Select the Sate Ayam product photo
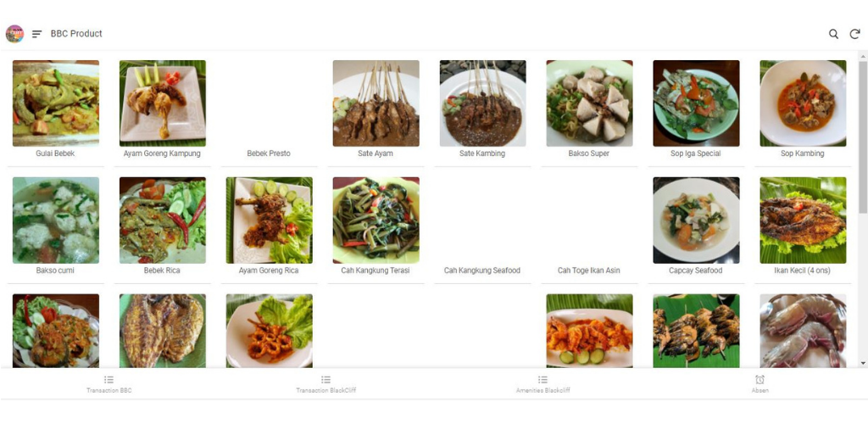The width and height of the screenshot is (868, 424). [376, 103]
